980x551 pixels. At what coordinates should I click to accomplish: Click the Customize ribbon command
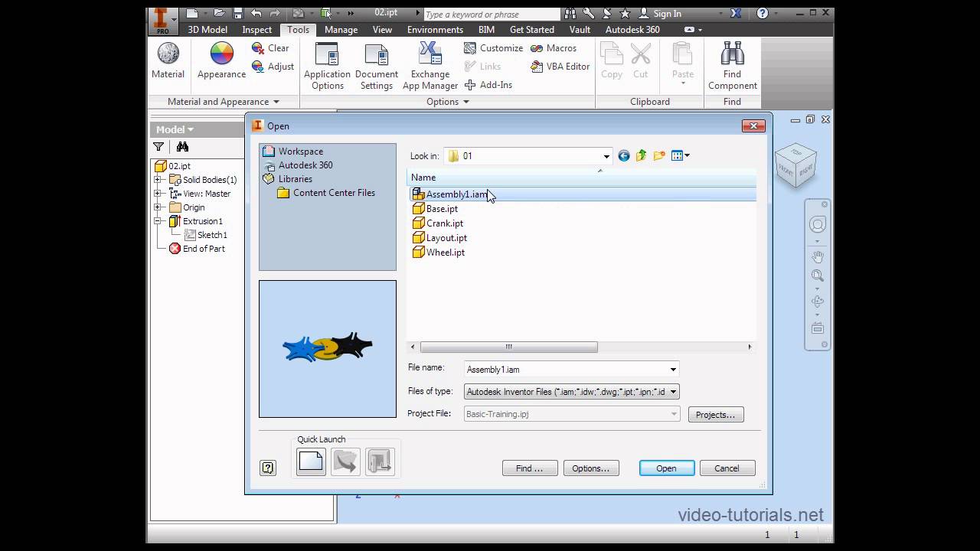[493, 47]
